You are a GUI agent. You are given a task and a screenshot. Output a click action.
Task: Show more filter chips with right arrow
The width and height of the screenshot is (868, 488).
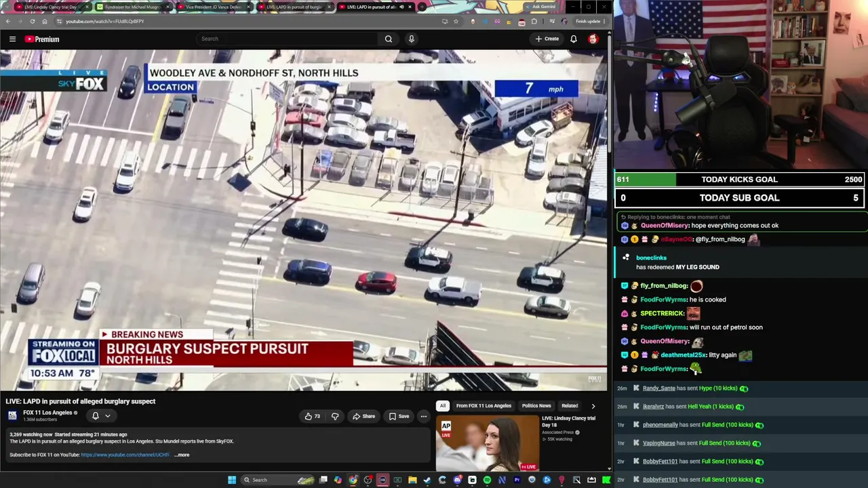(x=593, y=406)
